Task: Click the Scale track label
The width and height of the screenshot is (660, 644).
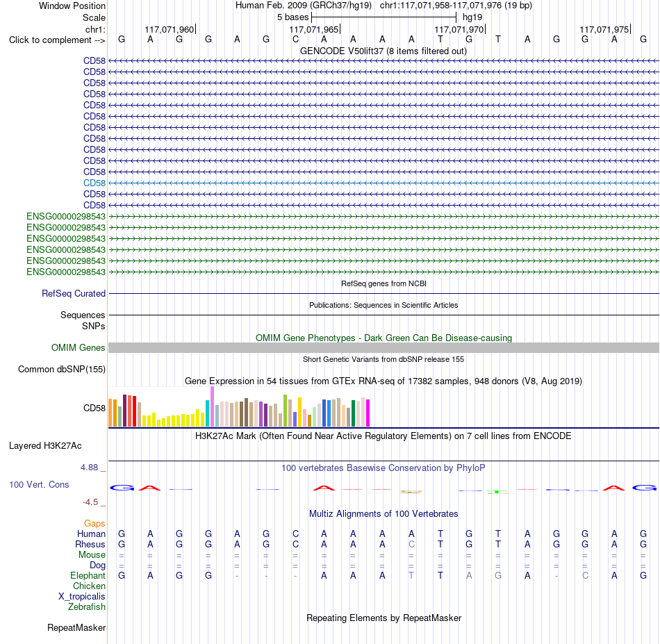Action: tap(94, 17)
